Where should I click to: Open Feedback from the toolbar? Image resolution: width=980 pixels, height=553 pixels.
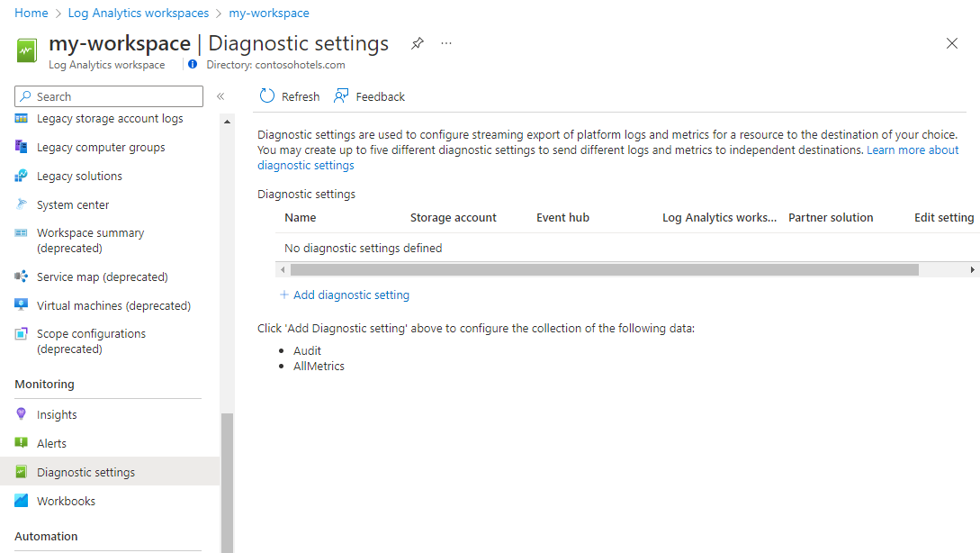point(380,96)
